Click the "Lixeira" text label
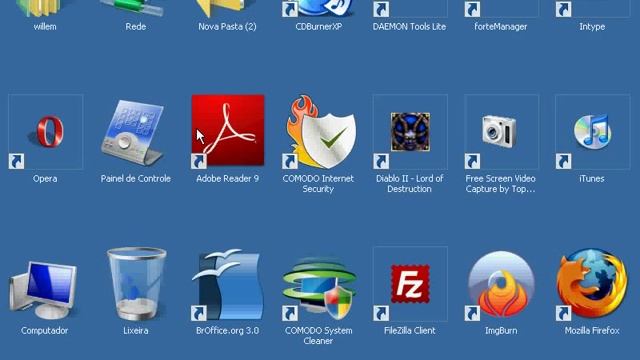Viewport: 640px width, 360px height. tap(136, 331)
